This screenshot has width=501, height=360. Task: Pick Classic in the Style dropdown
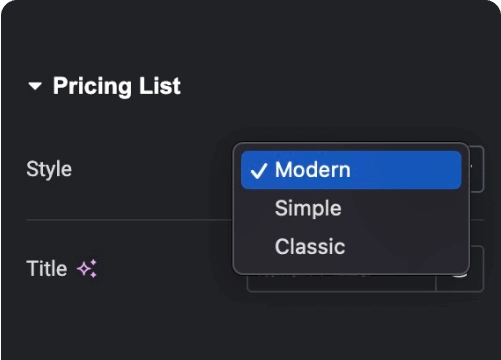pos(351,247)
